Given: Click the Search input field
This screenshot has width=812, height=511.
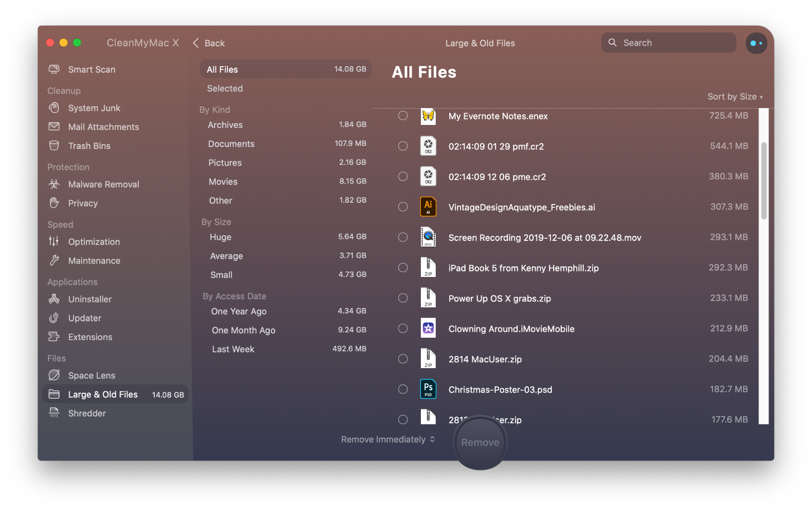Looking at the screenshot, I should 668,43.
